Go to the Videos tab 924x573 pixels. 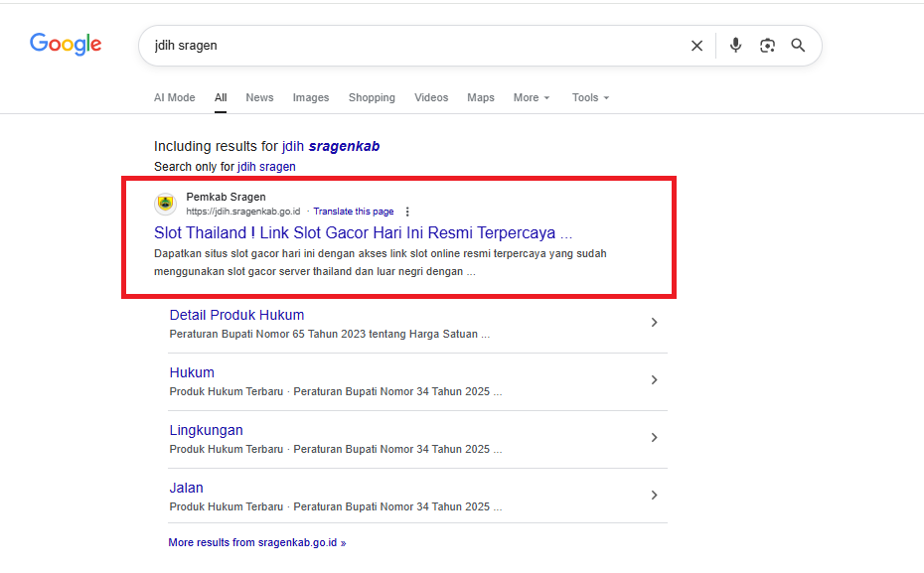point(431,97)
